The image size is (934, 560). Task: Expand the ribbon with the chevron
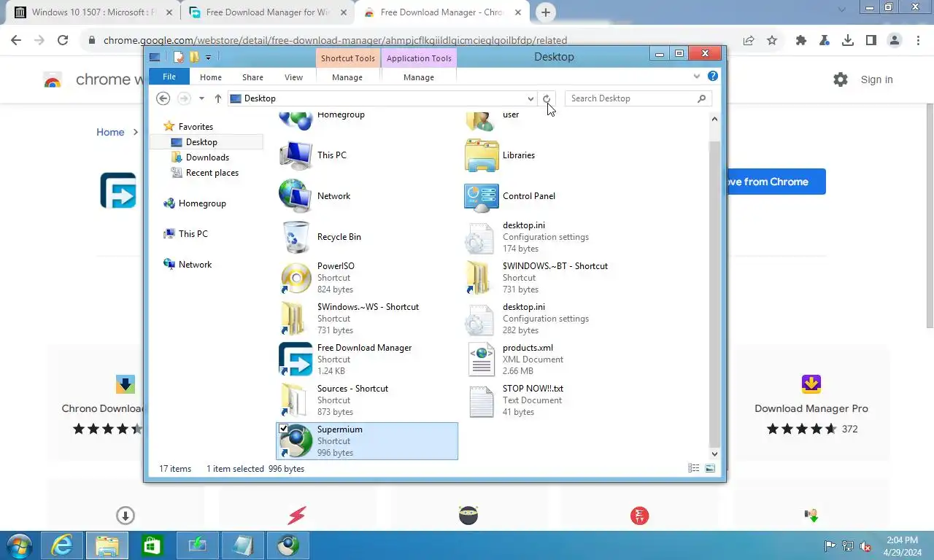click(x=697, y=76)
